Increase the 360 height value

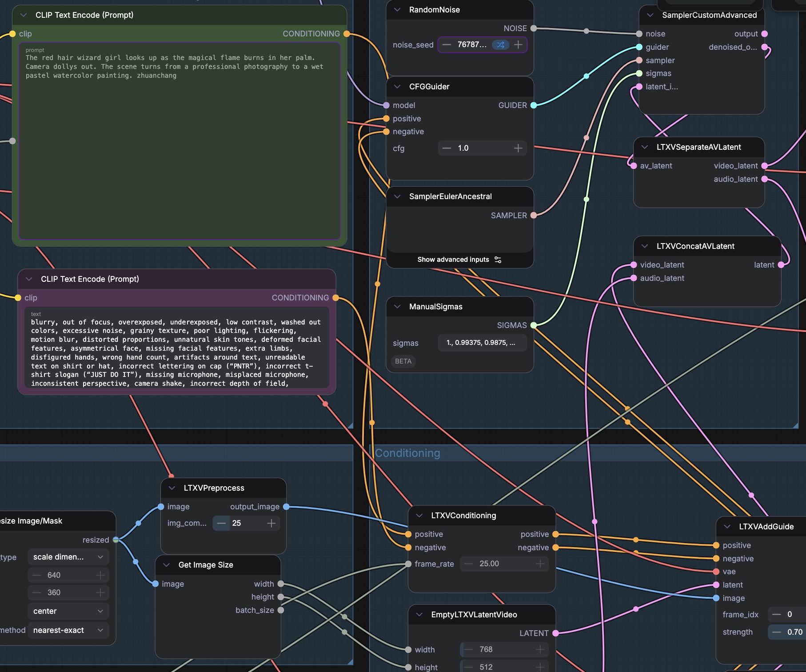pos(100,592)
